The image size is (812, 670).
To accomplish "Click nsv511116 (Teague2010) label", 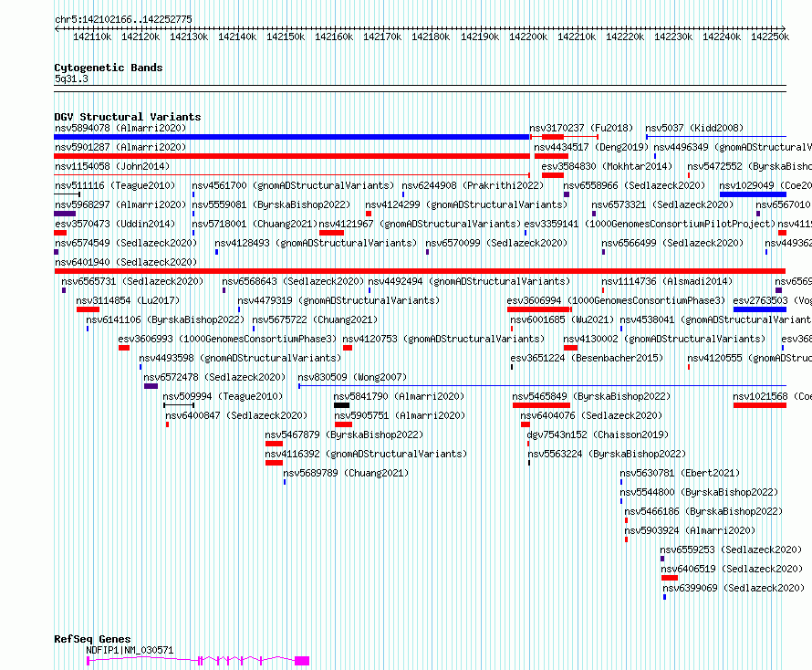I will [115, 185].
